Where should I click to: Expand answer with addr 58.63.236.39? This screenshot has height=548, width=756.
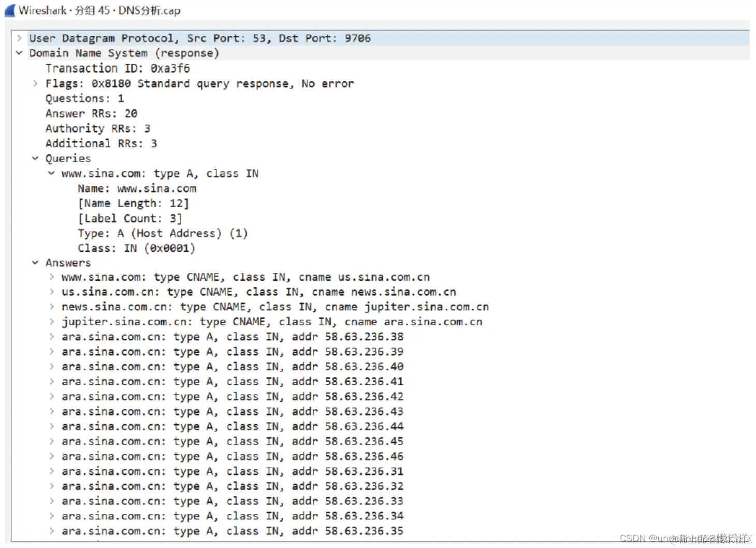tap(52, 352)
